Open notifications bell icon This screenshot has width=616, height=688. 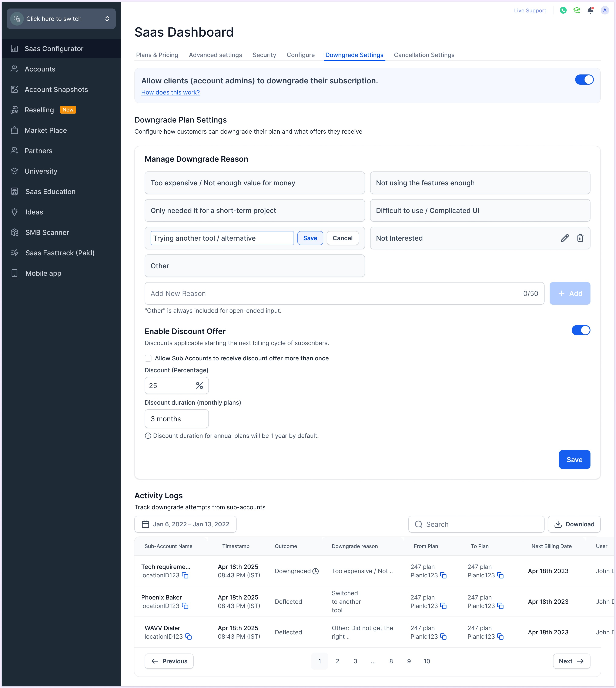tap(590, 10)
